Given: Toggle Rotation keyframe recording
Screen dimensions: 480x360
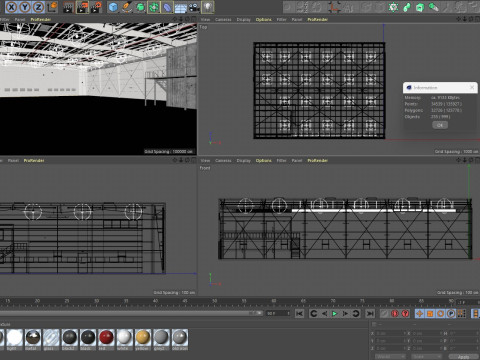Looking at the screenshot, I should click(440, 314).
